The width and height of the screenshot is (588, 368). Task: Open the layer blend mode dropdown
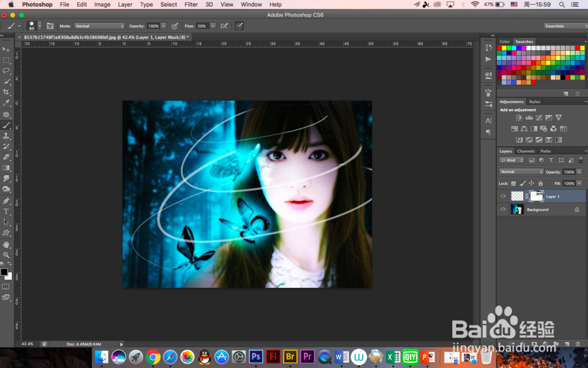521,171
